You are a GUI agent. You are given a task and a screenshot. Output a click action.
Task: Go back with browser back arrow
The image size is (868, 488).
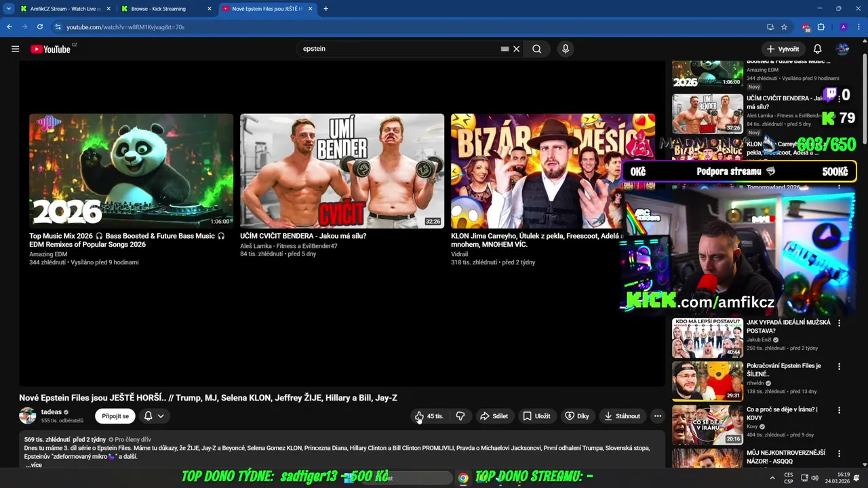(9, 27)
